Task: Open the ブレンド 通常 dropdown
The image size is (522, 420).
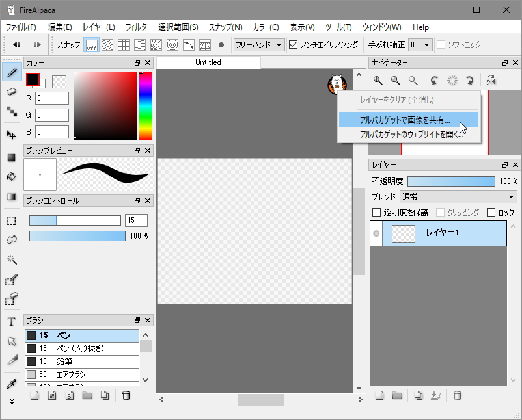Action: (458, 197)
